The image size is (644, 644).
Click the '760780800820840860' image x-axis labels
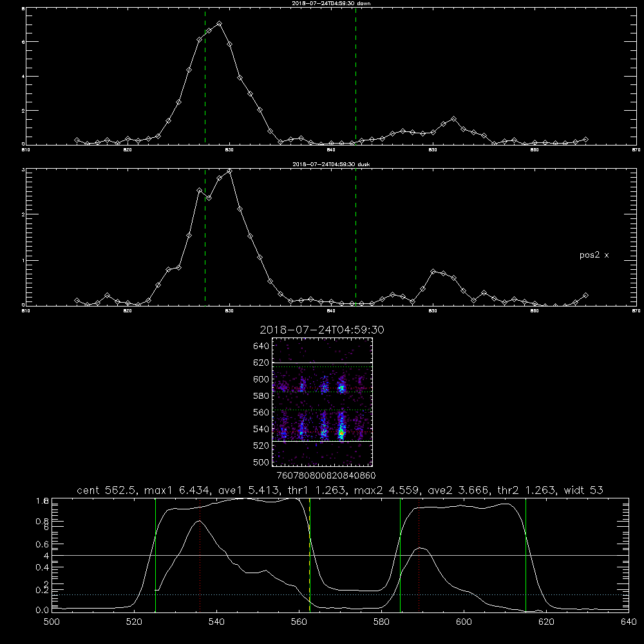[327, 475]
